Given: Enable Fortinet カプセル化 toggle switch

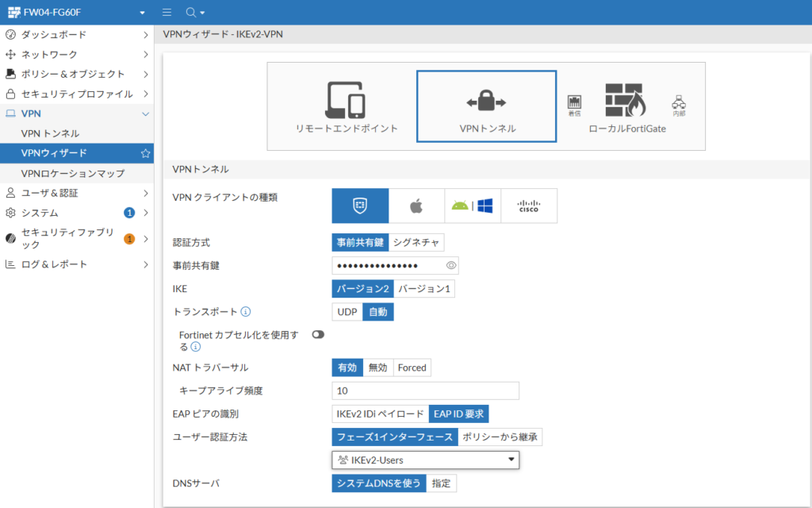Looking at the screenshot, I should click(x=318, y=335).
